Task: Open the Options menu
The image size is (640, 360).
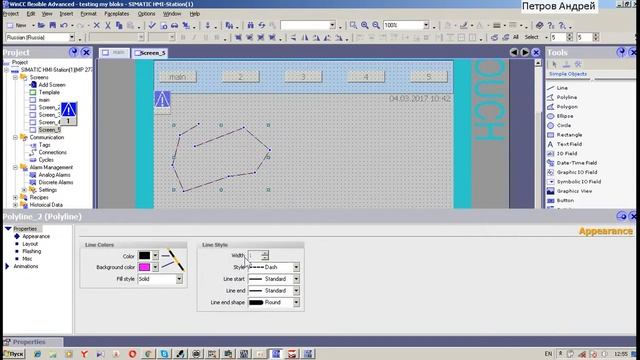Action: tap(146, 13)
